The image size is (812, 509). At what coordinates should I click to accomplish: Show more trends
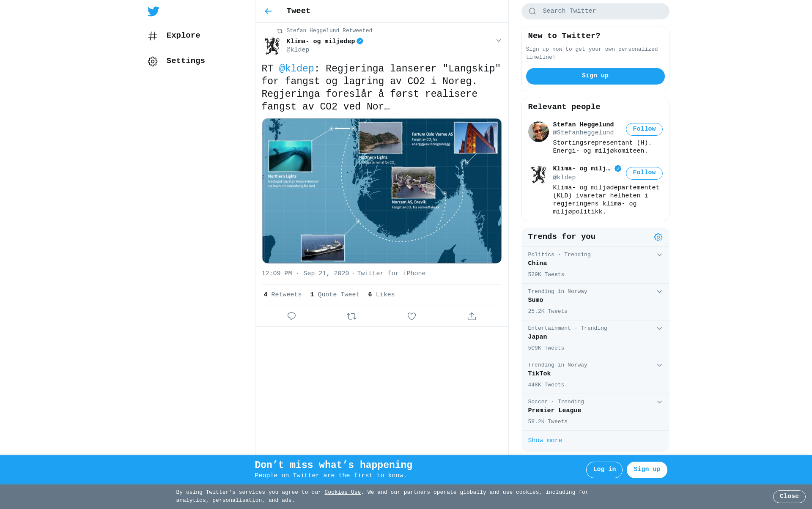[x=545, y=441]
